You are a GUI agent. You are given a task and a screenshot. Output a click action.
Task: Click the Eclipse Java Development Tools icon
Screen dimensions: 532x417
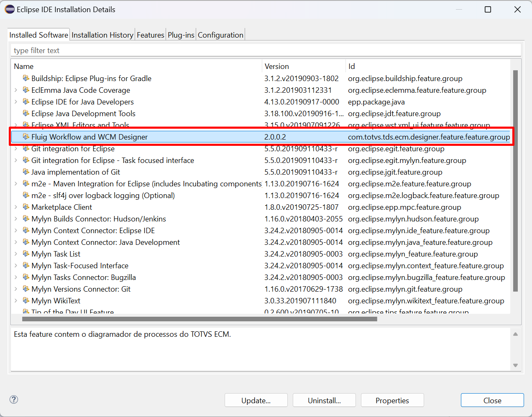point(26,113)
